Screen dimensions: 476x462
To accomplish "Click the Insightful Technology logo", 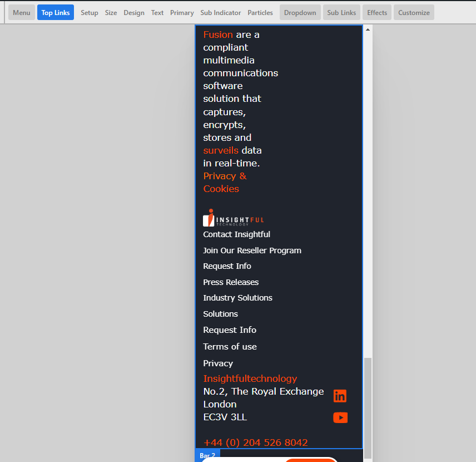I will point(233,218).
